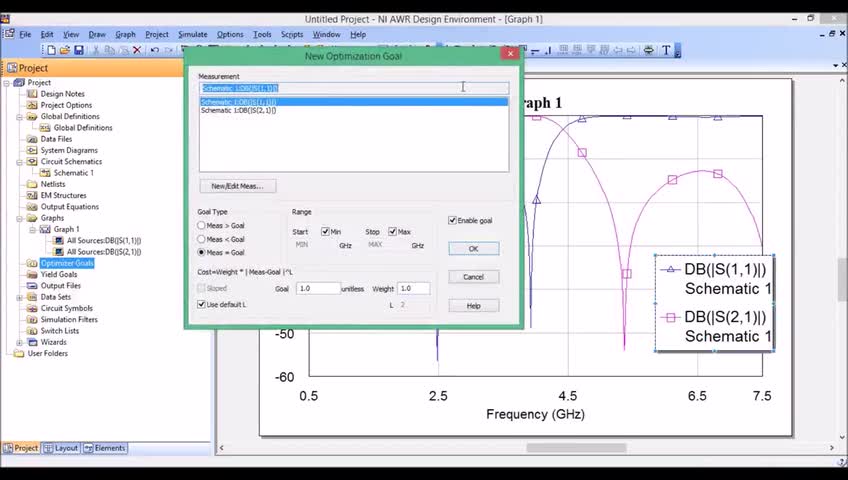848x480 pixels.
Task: Select the Meas = Goal radio button
Action: pyautogui.click(x=201, y=252)
